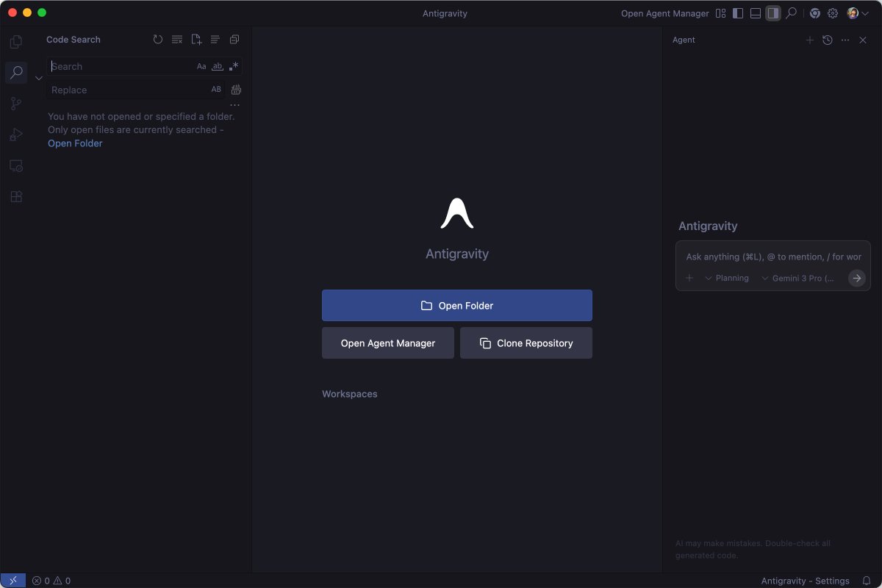Toggle the Agent secondary side bar
The height and width of the screenshot is (588, 882).
772,13
